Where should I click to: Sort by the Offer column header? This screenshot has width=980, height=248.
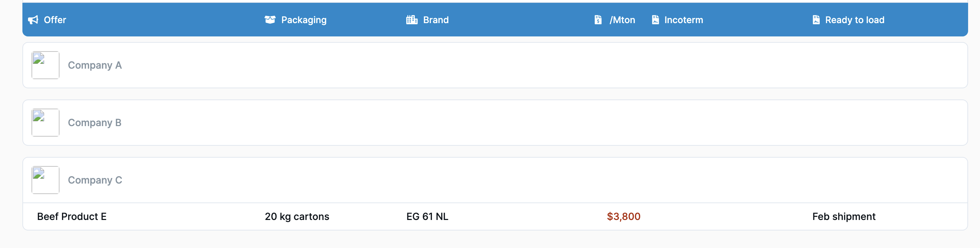point(55,20)
